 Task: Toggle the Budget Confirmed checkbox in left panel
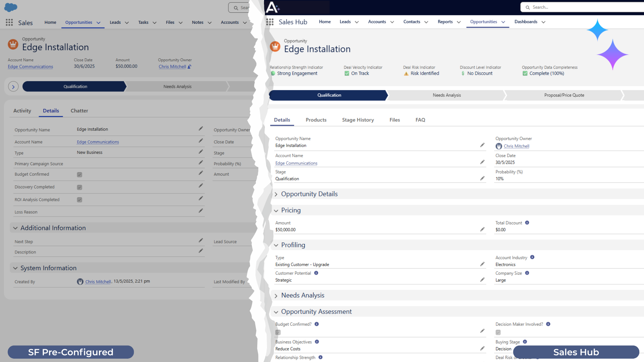pyautogui.click(x=79, y=175)
